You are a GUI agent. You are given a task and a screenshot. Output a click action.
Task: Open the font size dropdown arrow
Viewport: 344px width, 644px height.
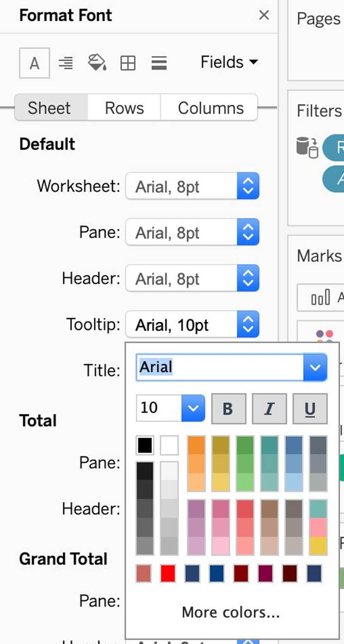click(x=193, y=408)
